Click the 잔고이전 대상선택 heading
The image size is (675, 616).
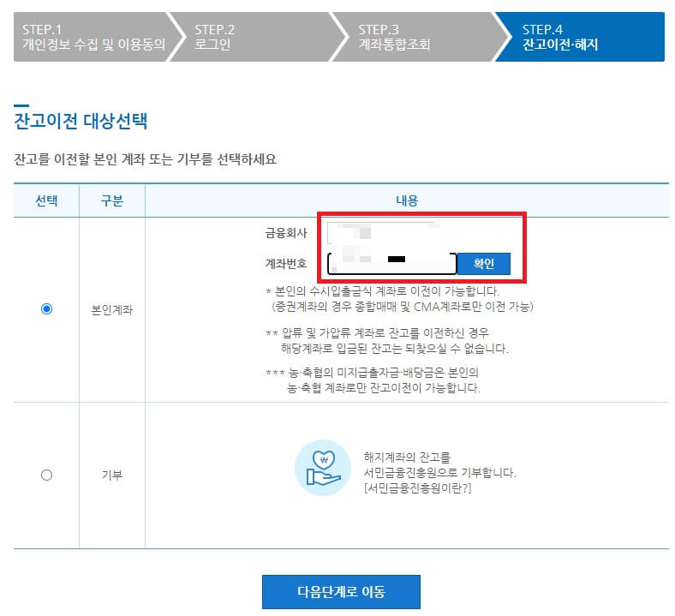(x=81, y=121)
